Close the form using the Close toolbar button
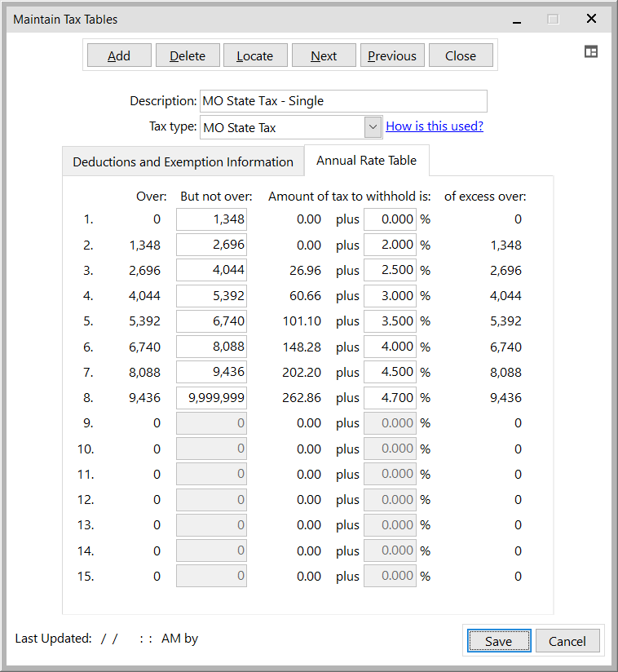The height and width of the screenshot is (672, 618). point(461,55)
